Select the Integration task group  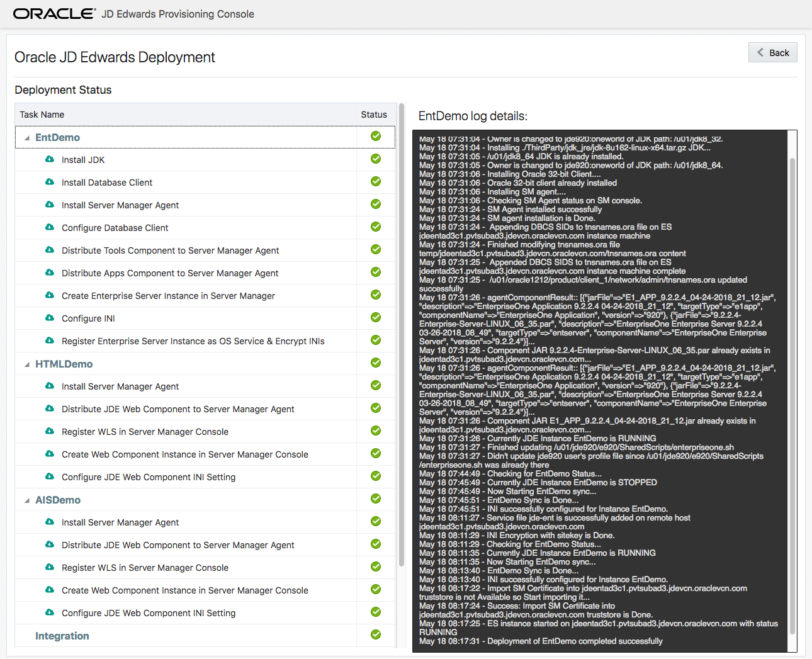(x=62, y=636)
